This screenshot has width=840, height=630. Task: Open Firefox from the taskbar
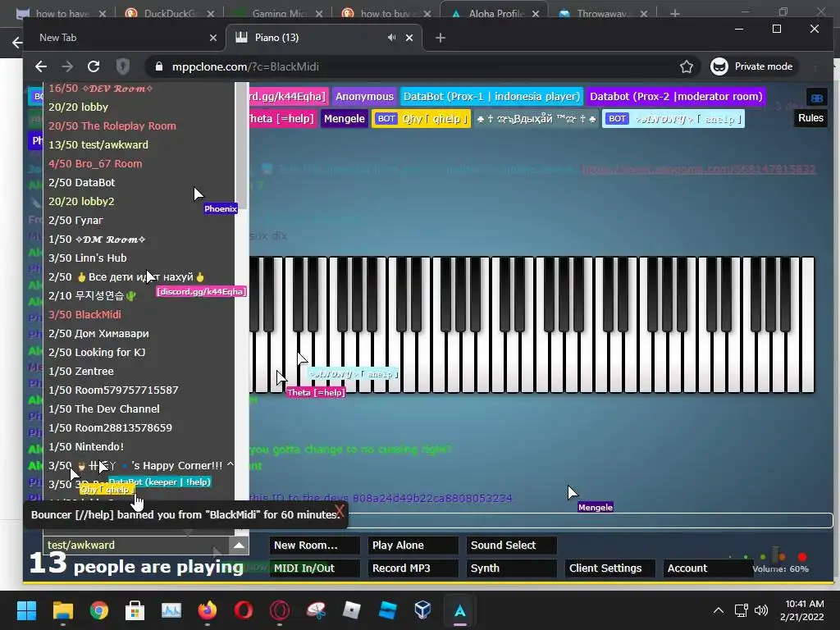[208, 610]
